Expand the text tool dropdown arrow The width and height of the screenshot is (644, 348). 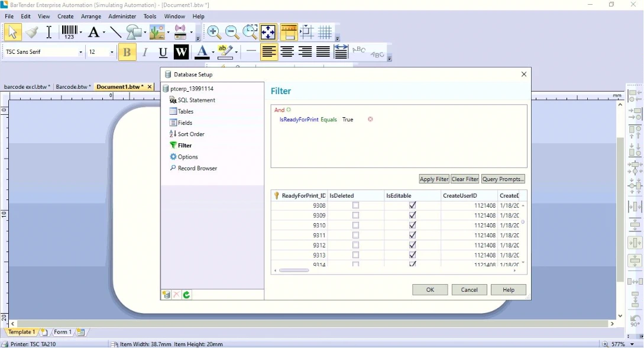point(104,32)
